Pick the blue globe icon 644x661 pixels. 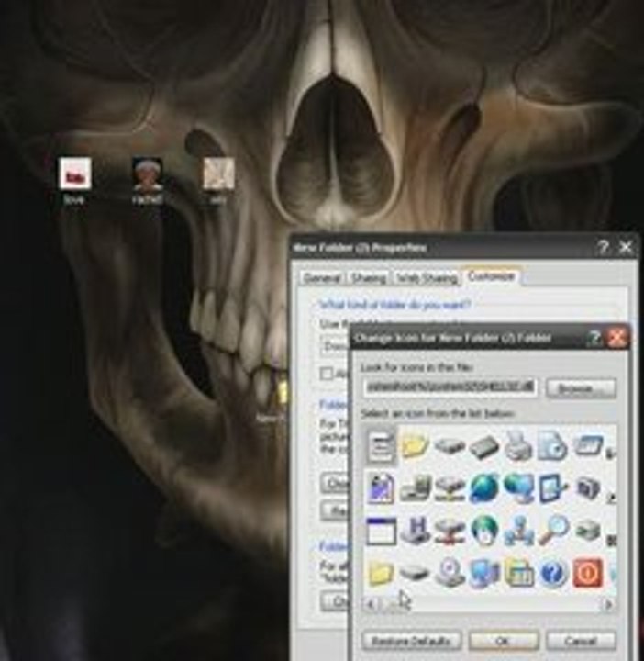click(x=484, y=488)
